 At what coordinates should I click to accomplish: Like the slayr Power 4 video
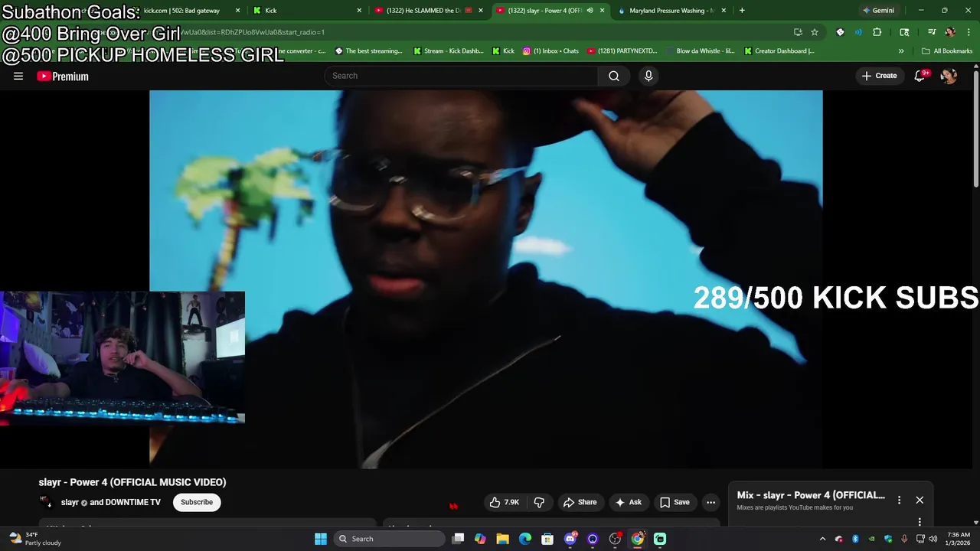(505, 502)
